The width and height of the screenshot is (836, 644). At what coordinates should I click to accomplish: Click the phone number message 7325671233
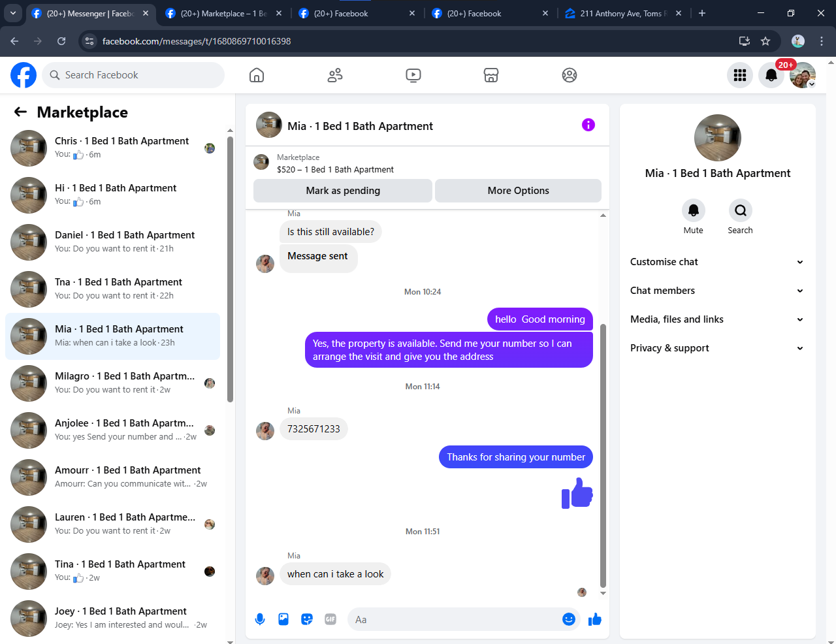click(313, 429)
